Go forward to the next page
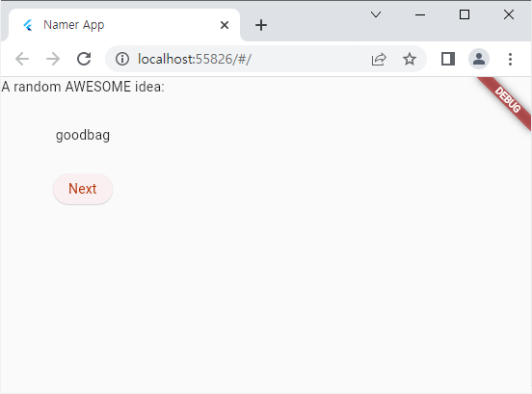 point(53,59)
